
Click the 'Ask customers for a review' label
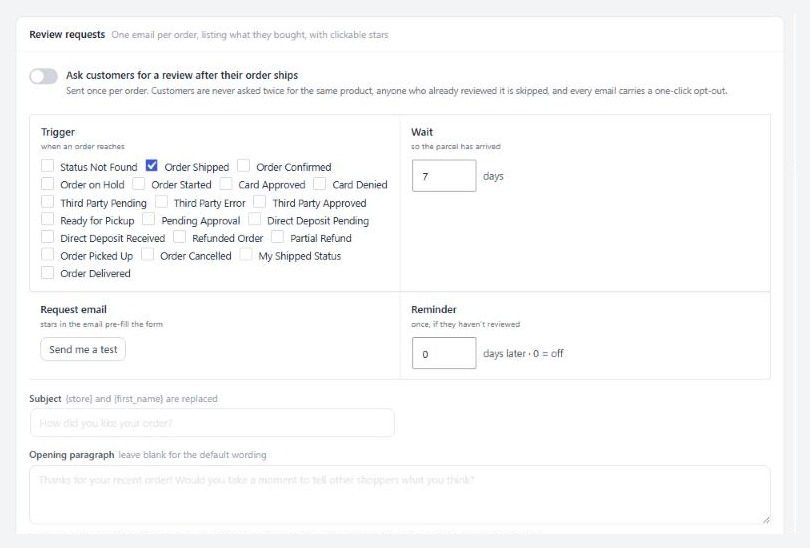(x=182, y=75)
